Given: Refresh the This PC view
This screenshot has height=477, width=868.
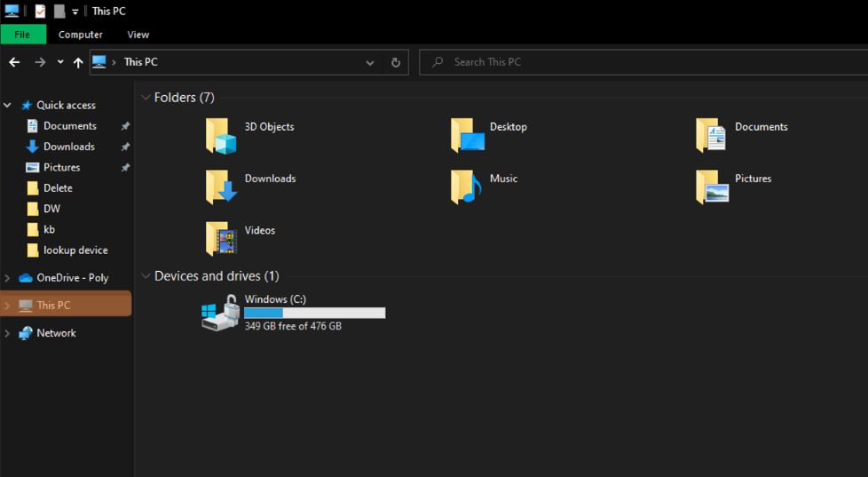Looking at the screenshot, I should click(396, 62).
